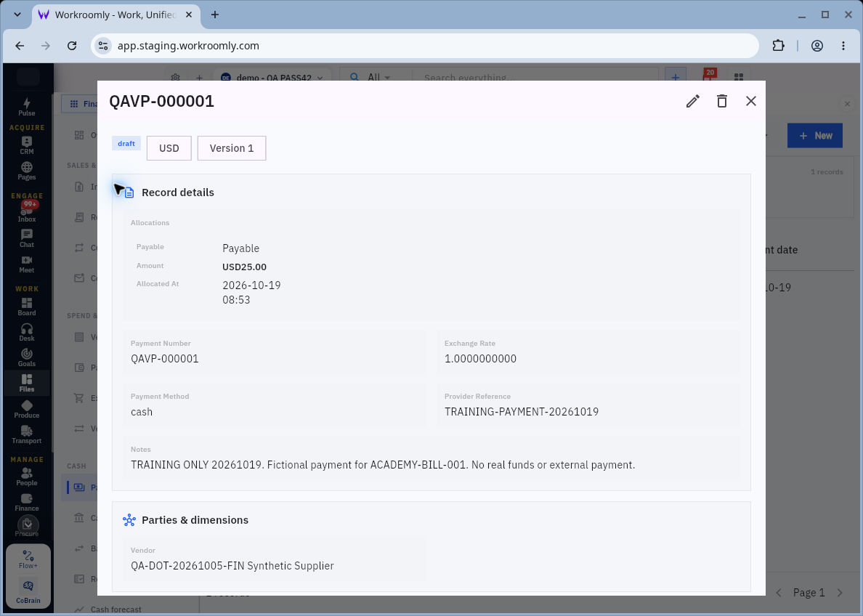Click the browser back arrow
The width and height of the screenshot is (863, 616).
click(20, 46)
